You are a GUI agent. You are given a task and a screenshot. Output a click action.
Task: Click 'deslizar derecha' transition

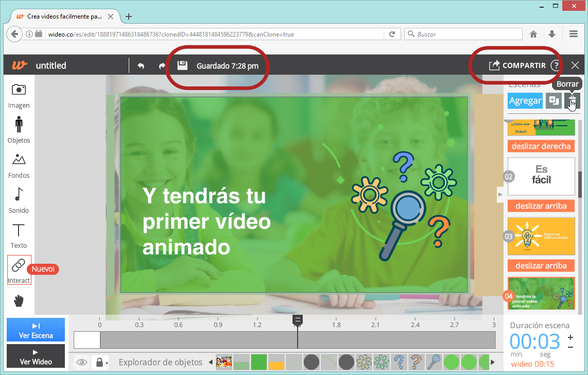(541, 146)
